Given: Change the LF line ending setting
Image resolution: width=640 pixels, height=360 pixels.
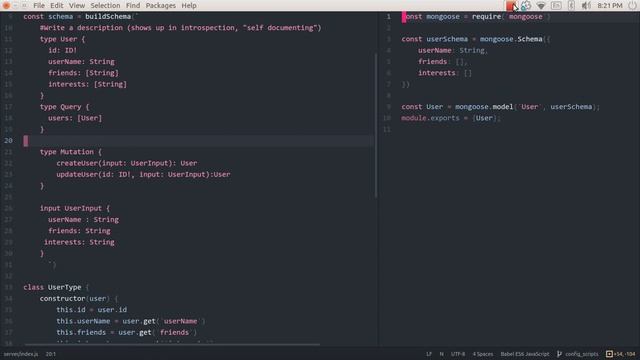Looking at the screenshot, I should [429, 354].
